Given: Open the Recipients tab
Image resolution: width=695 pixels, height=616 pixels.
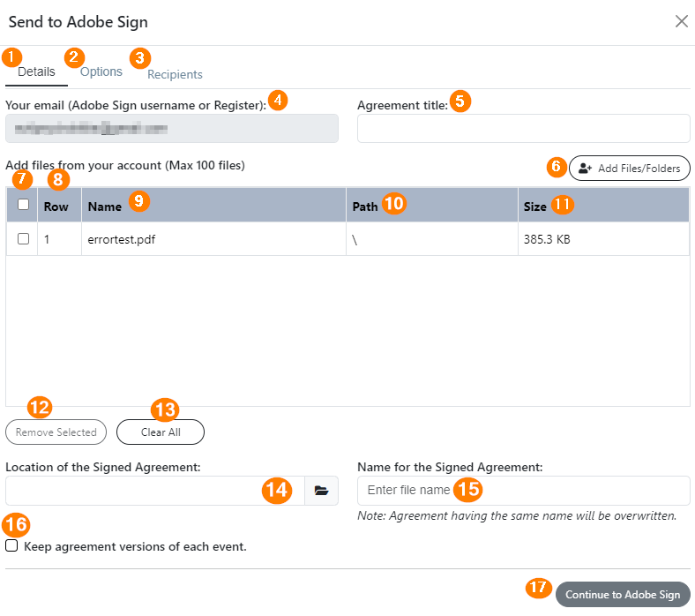Looking at the screenshot, I should click(x=175, y=74).
